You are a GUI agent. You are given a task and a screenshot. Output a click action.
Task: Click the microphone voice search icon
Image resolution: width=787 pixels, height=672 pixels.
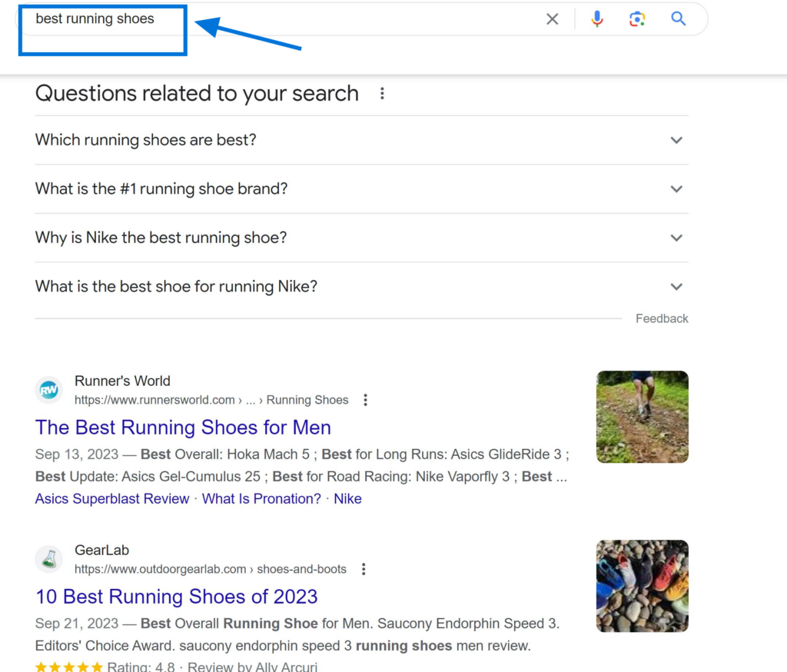597,18
